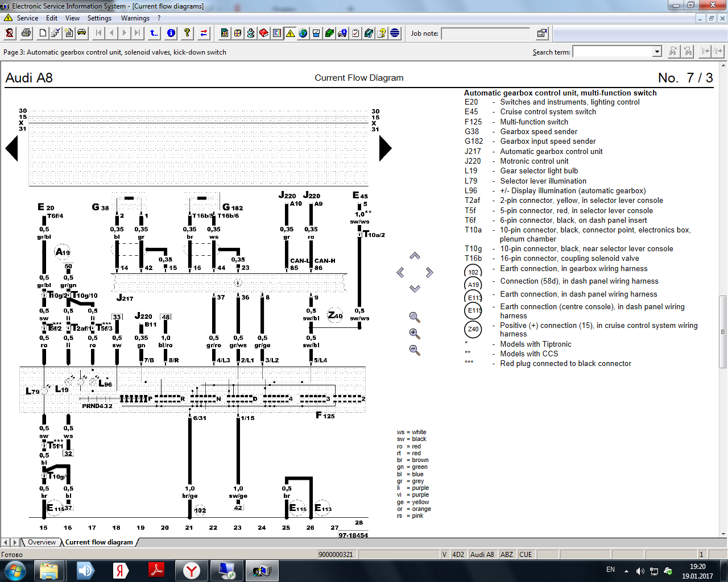Go to the last page
728x582 pixels.
[x=138, y=33]
